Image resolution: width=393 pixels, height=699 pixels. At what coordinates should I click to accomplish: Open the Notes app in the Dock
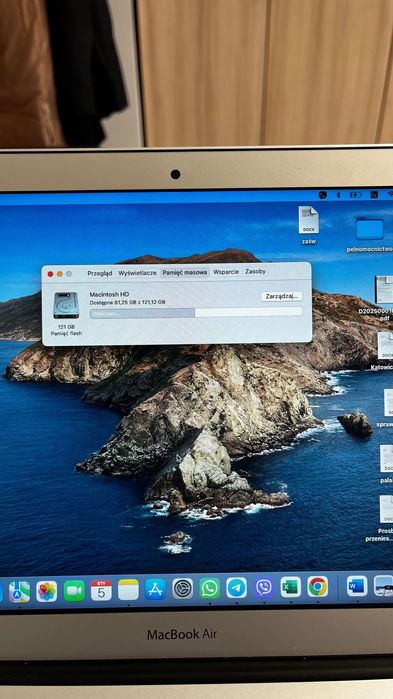(x=128, y=590)
